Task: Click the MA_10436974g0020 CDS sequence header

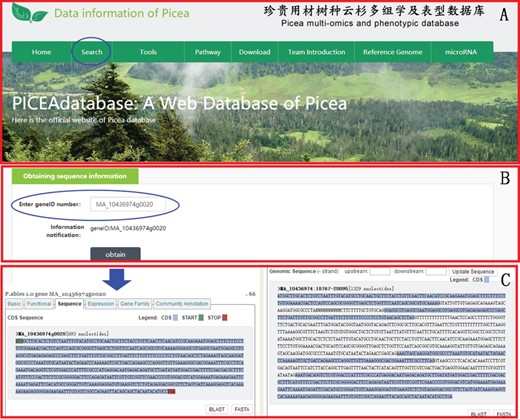Action: [62, 334]
